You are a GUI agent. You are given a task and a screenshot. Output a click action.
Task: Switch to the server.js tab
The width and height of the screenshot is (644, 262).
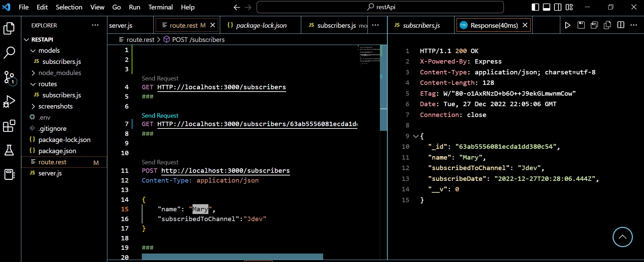pyautogui.click(x=130, y=25)
